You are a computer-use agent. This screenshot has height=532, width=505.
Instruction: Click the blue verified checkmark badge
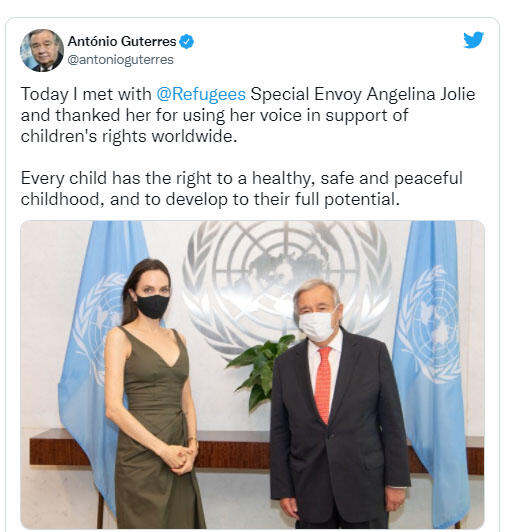click(186, 41)
